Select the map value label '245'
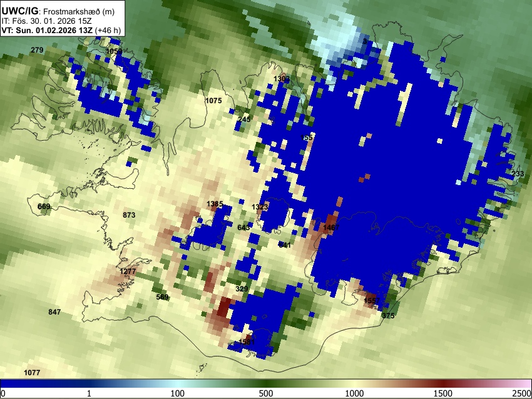 pos(244,119)
